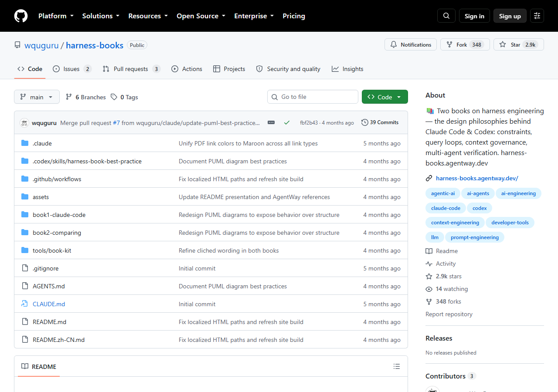This screenshot has width=558, height=392.
Task: Open pull request #7 link
Action: click(116, 123)
